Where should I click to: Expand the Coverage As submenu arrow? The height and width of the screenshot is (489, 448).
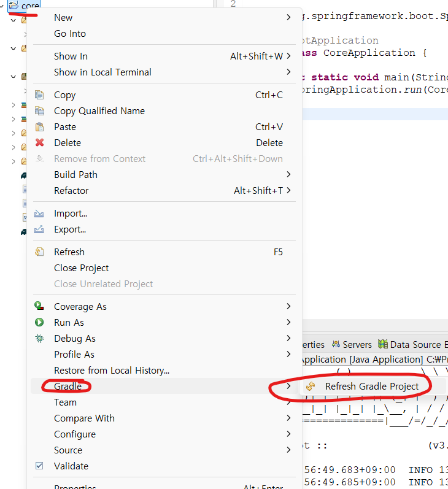[x=288, y=306]
